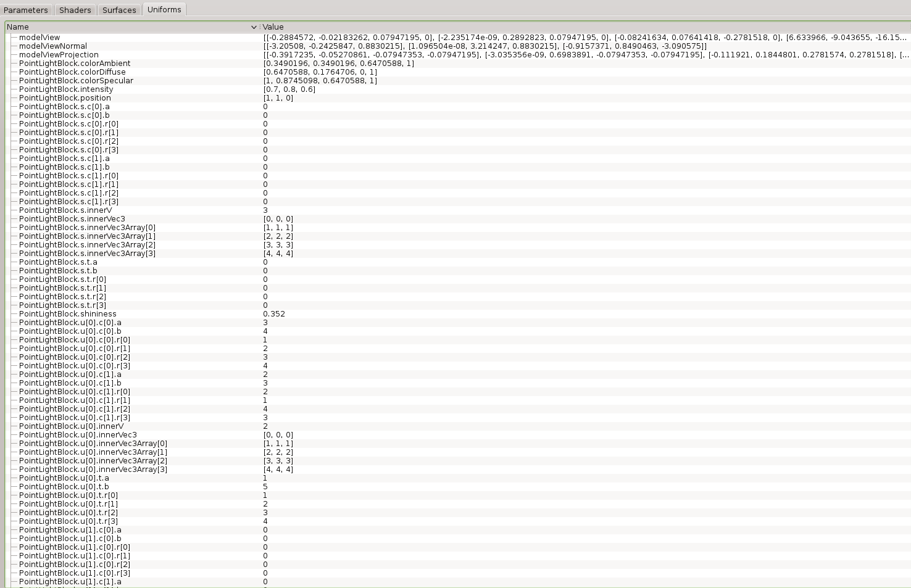Select PointLightBlock.u[1].c[1].a row

click(457, 582)
